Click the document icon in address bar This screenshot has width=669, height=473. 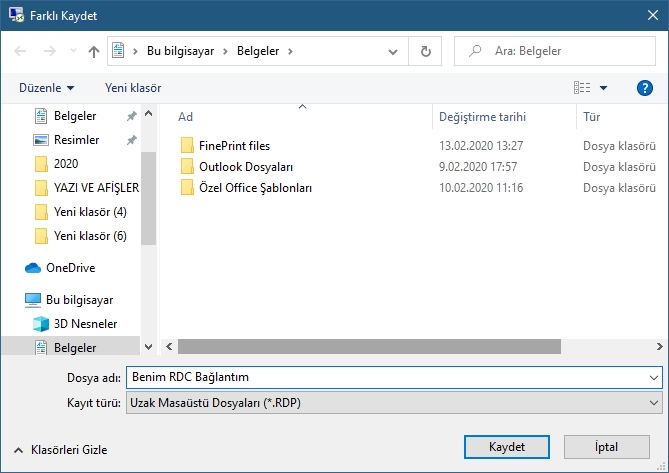pyautogui.click(x=118, y=51)
